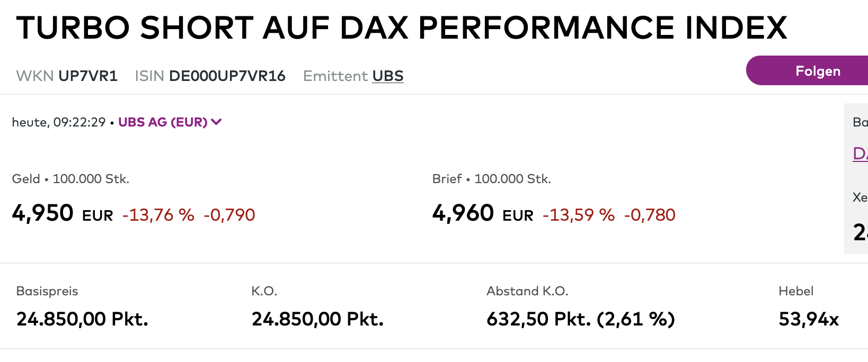
Task: Click the heute 09:22:29 timestamp
Action: [x=59, y=122]
